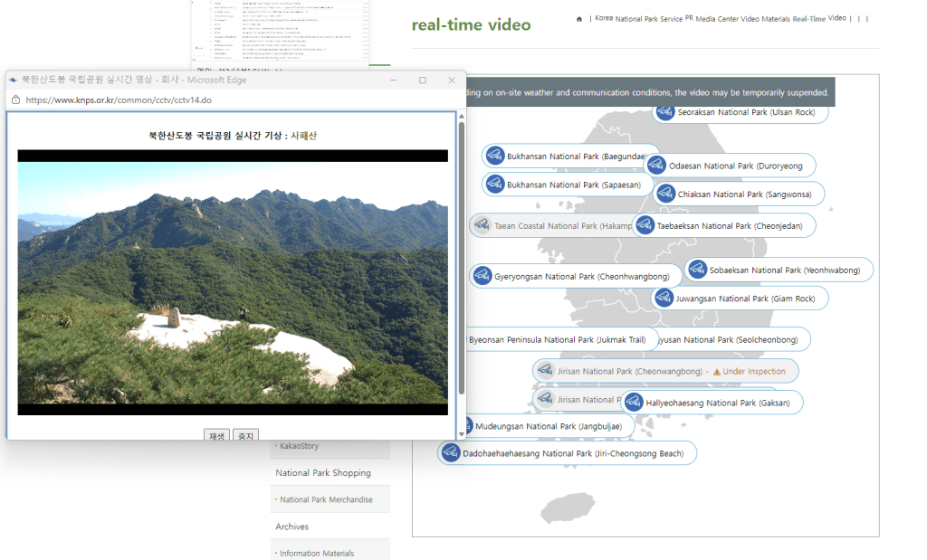Click the gray camera icon for Taean Coastal

[482, 225]
